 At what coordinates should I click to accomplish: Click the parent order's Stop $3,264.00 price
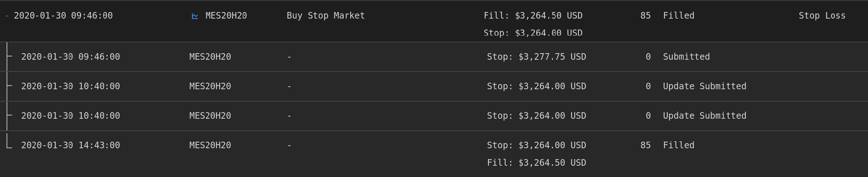[x=533, y=33]
